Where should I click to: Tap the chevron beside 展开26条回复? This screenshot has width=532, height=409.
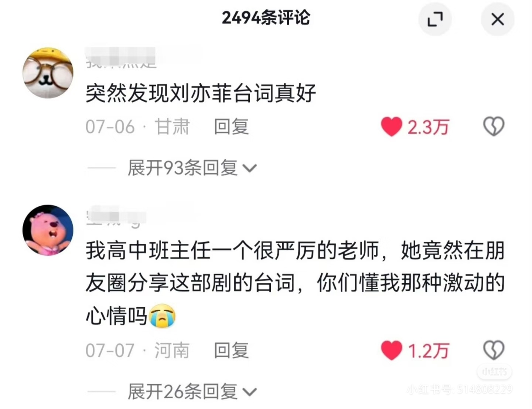249,392
